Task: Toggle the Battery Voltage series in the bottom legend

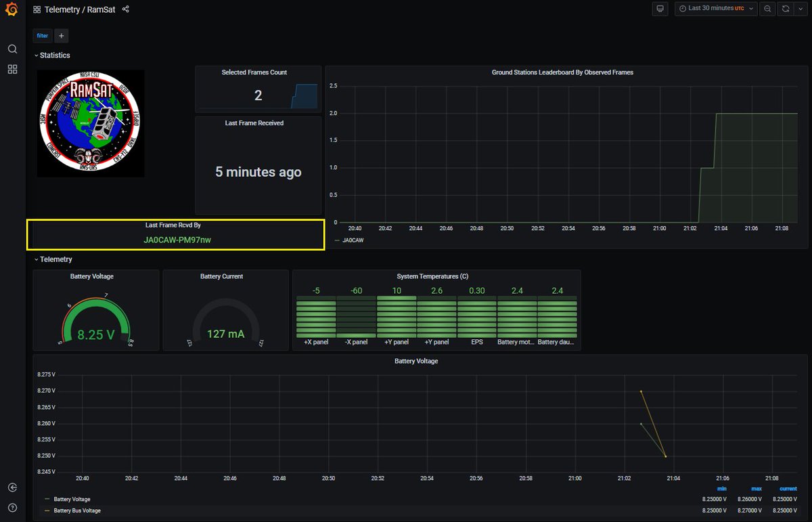Action: pos(72,500)
